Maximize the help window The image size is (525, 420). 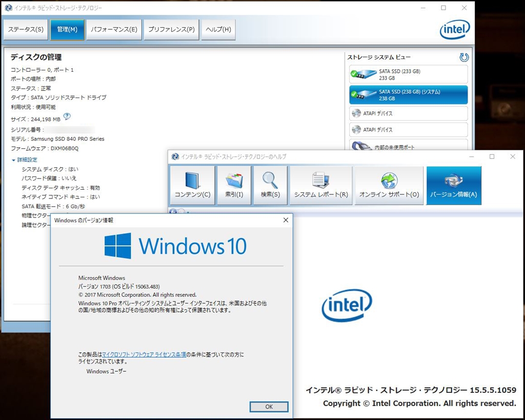pyautogui.click(x=492, y=156)
